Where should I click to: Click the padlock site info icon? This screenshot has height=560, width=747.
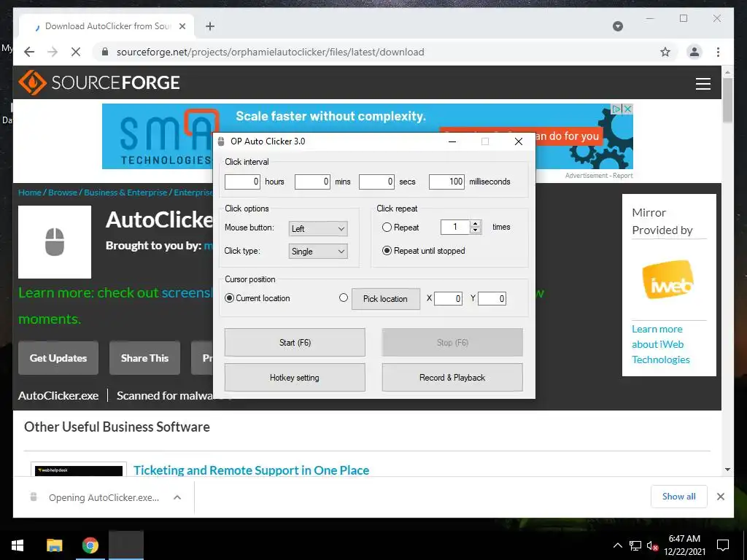coord(105,52)
